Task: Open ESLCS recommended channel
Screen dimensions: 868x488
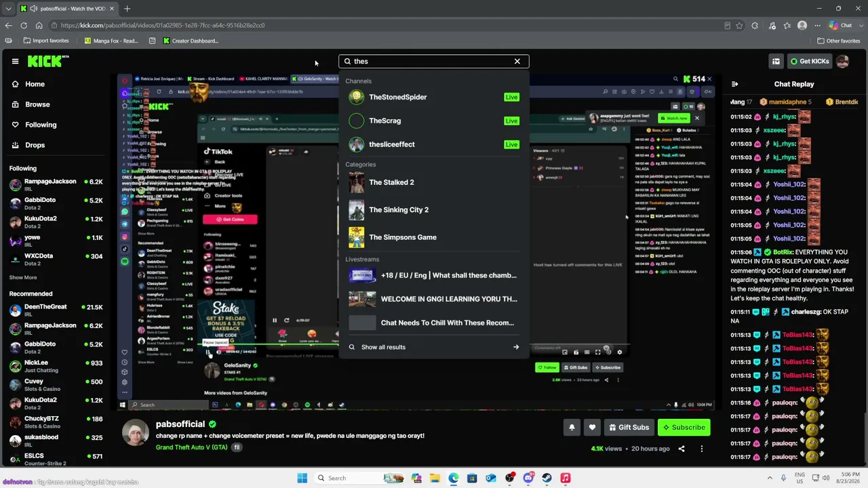Action: pyautogui.click(x=56, y=459)
